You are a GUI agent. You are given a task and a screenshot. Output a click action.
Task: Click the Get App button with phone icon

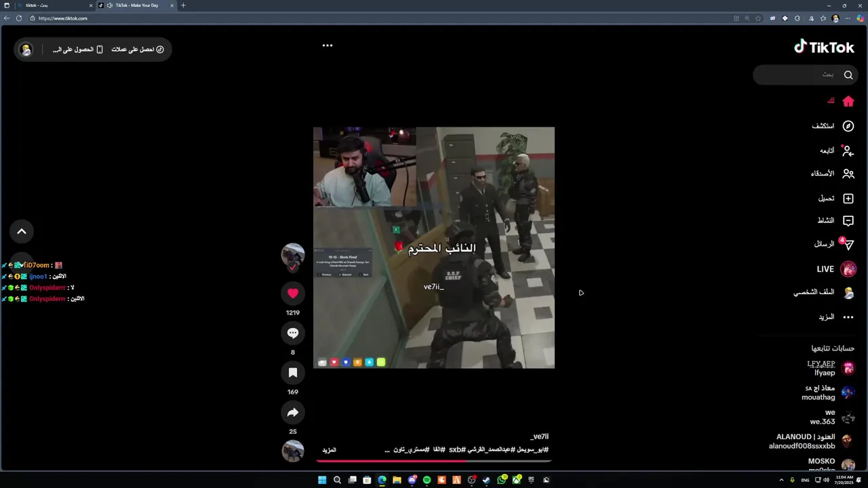78,49
